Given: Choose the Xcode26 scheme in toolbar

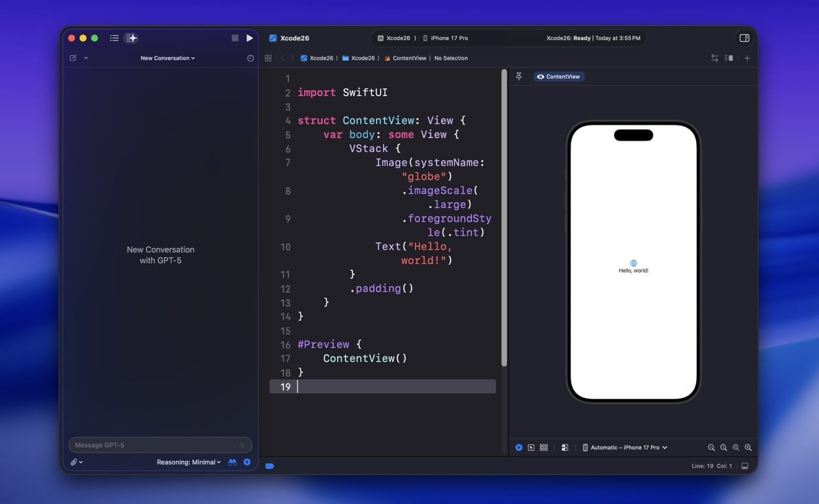Looking at the screenshot, I should point(394,38).
